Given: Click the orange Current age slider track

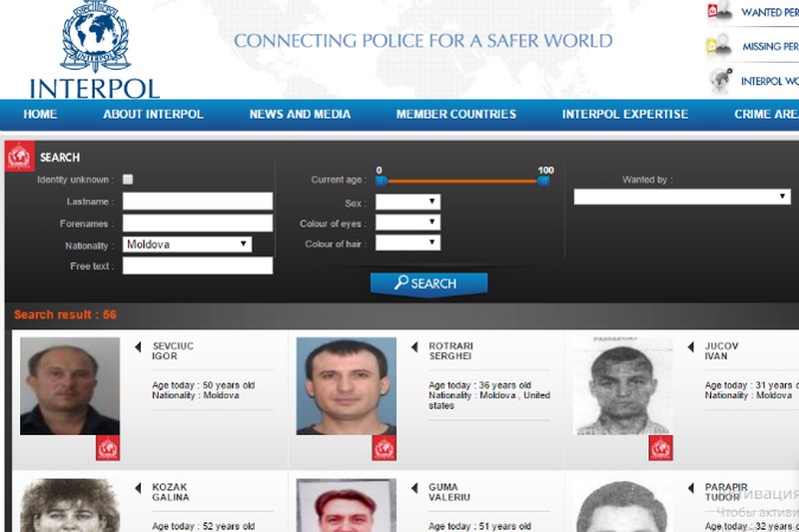Looking at the screenshot, I should [x=462, y=181].
